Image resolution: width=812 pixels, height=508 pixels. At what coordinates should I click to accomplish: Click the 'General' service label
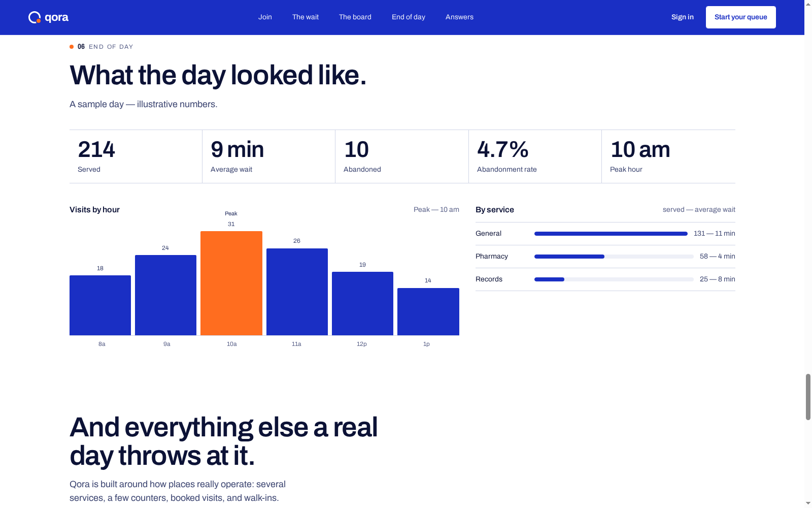click(x=488, y=234)
